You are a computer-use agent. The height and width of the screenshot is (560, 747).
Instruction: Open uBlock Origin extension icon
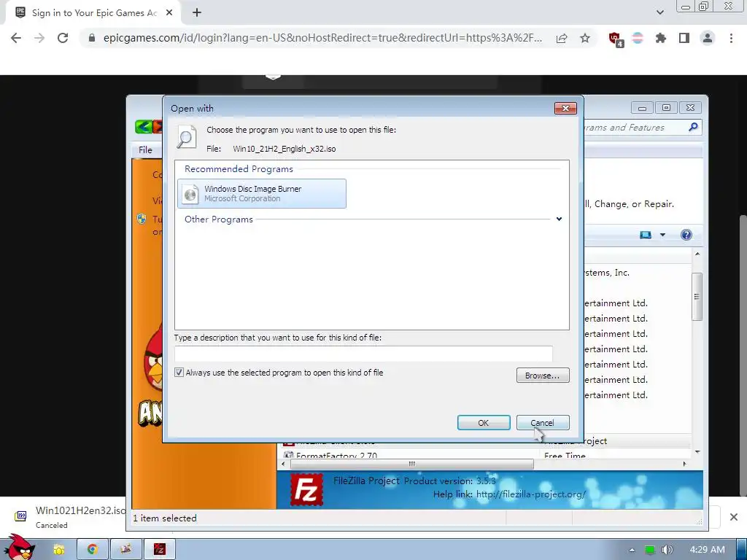(x=616, y=39)
